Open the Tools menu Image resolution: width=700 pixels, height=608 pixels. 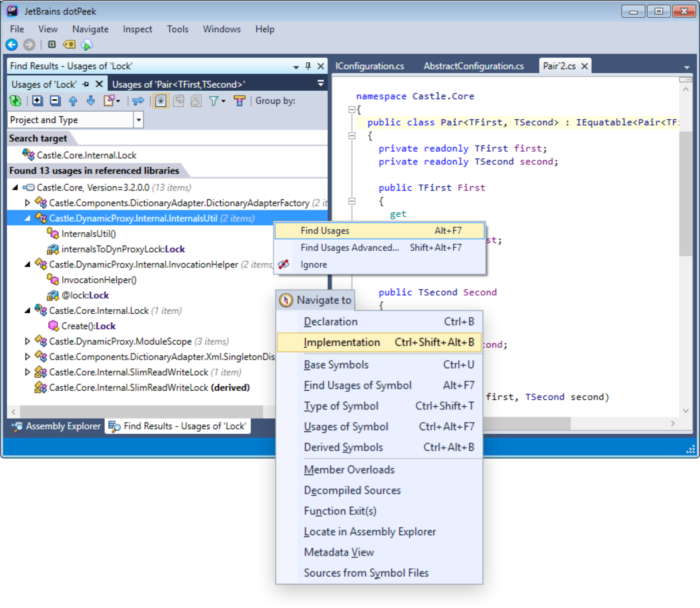[178, 29]
